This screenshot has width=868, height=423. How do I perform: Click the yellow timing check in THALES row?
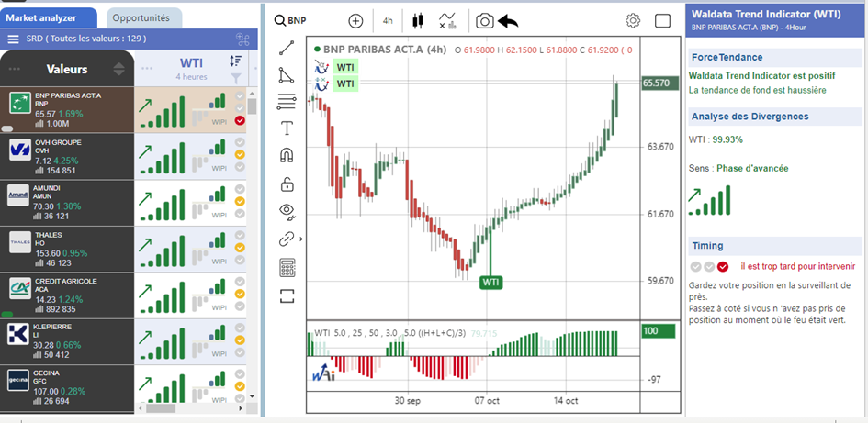pos(240,247)
